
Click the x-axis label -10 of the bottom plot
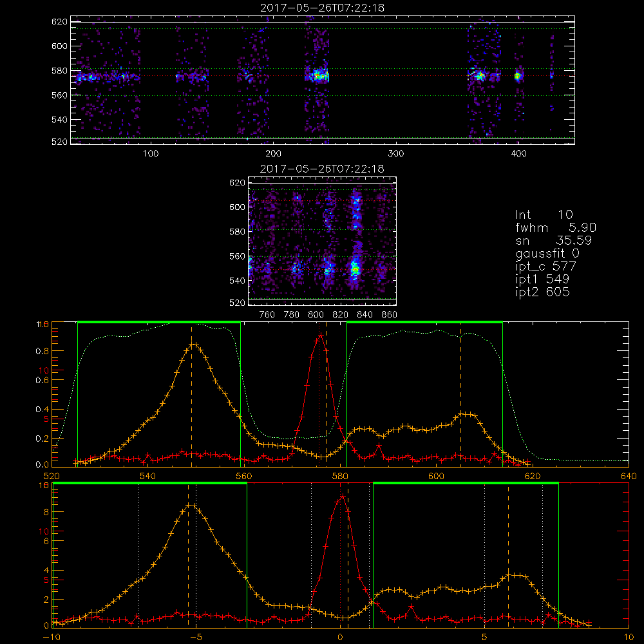point(51,637)
